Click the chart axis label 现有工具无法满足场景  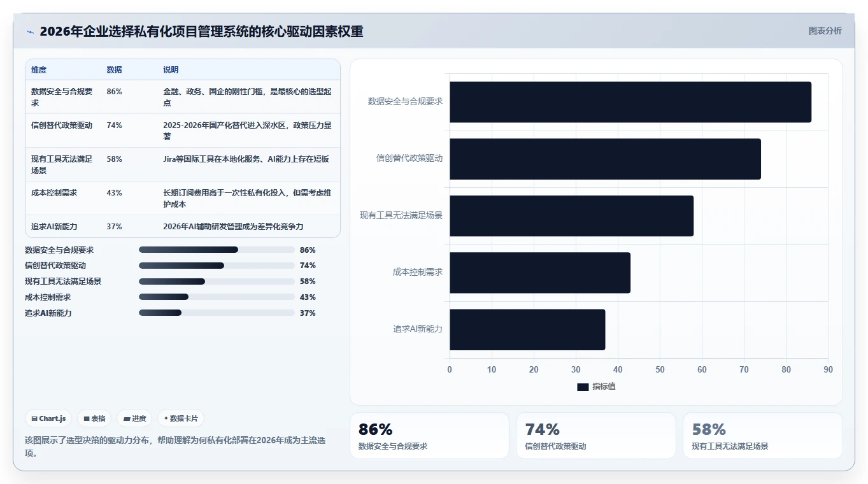401,215
